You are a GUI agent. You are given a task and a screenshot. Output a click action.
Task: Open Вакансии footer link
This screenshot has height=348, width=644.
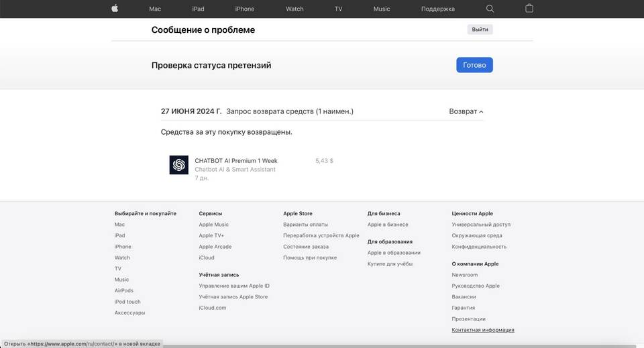point(464,296)
